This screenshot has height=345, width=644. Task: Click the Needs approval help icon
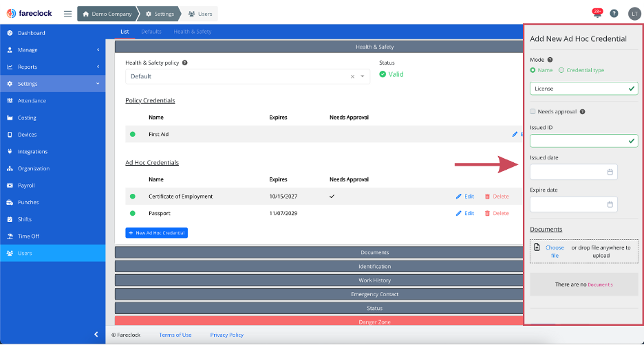pos(582,111)
